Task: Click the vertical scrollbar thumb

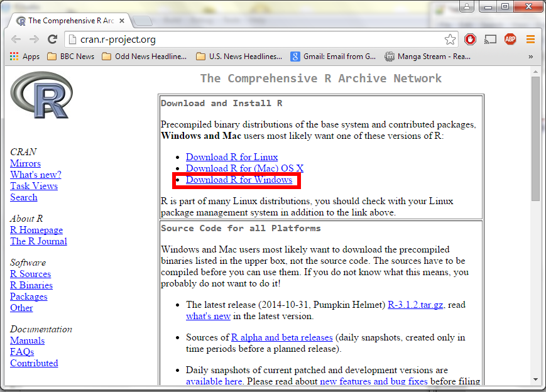Action: click(x=535, y=139)
